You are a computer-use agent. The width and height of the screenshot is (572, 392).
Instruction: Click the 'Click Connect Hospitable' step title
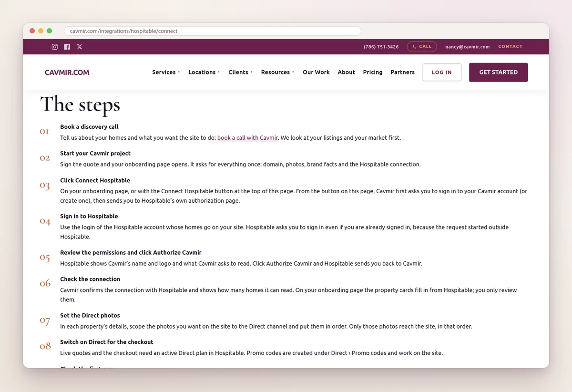pyautogui.click(x=95, y=180)
